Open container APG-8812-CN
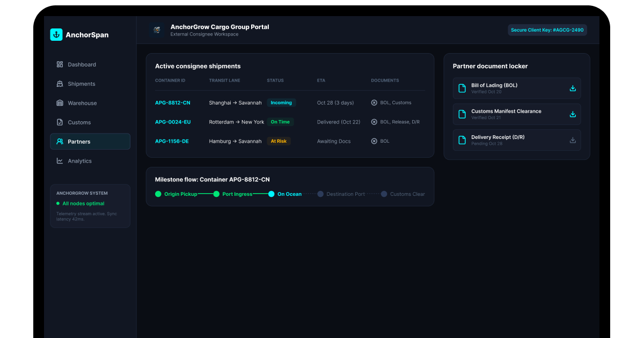Screen dimensions: 644x338 (x=173, y=102)
